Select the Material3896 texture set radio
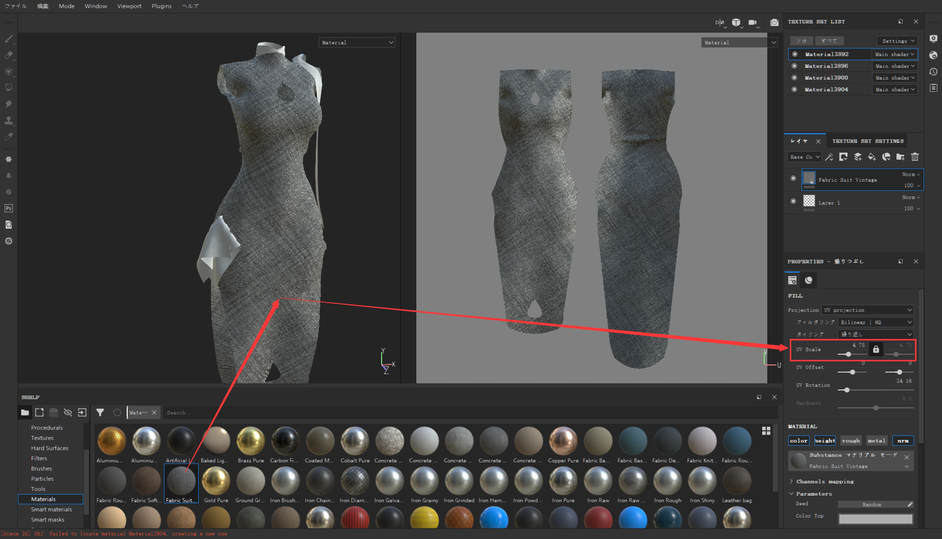This screenshot has width=942, height=539. pyautogui.click(x=795, y=66)
